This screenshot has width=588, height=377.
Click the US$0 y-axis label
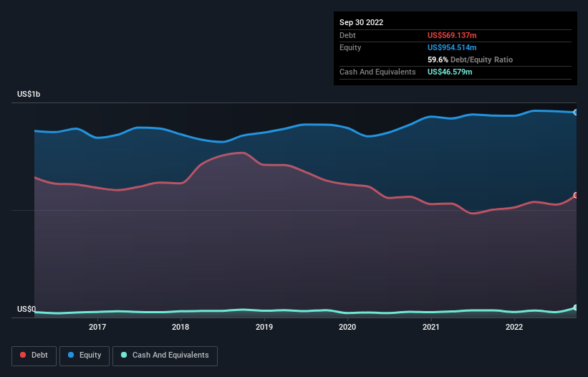pyautogui.click(x=26, y=309)
